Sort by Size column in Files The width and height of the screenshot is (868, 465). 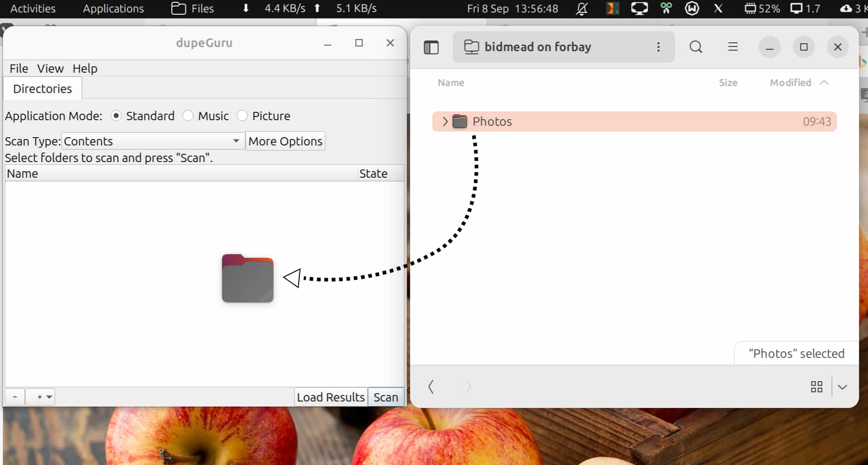(x=728, y=83)
